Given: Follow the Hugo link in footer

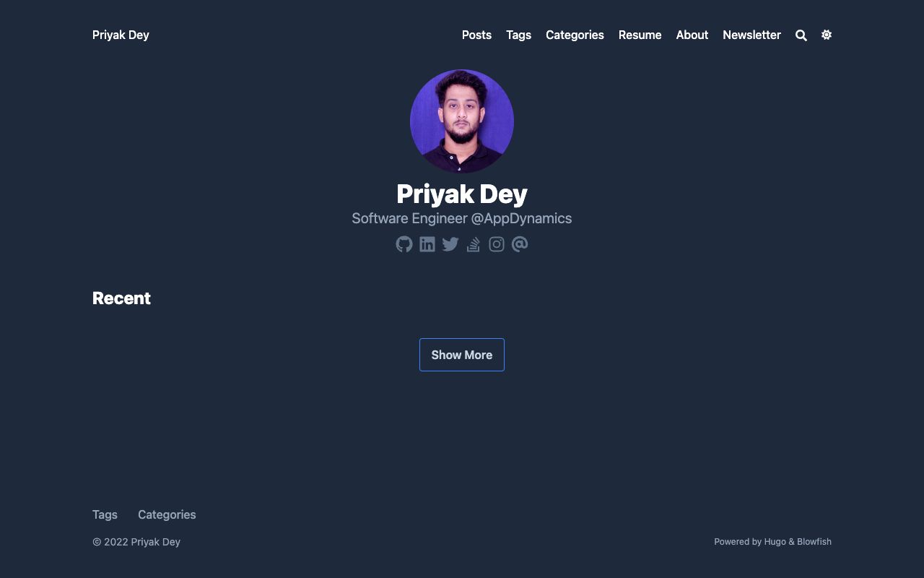Looking at the screenshot, I should pos(775,541).
